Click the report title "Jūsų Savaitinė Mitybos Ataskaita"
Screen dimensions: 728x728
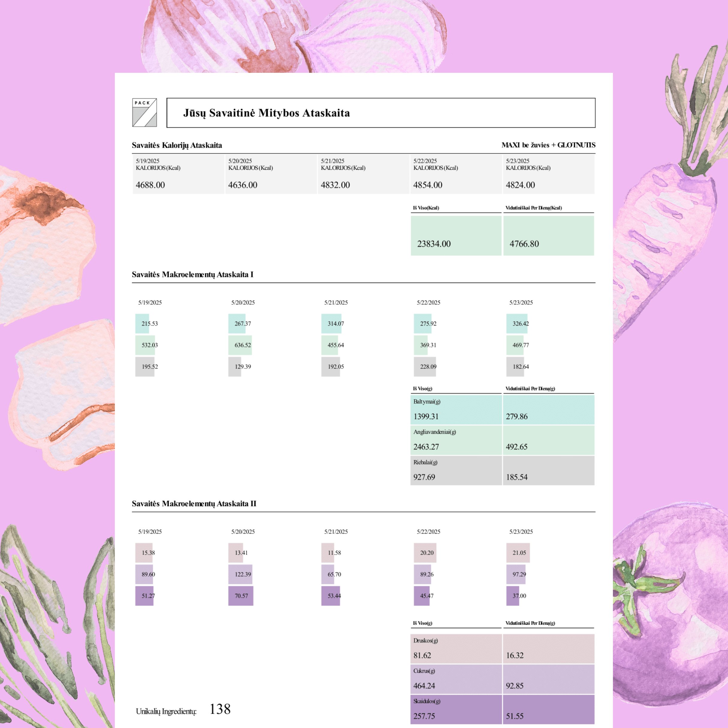[x=266, y=113]
